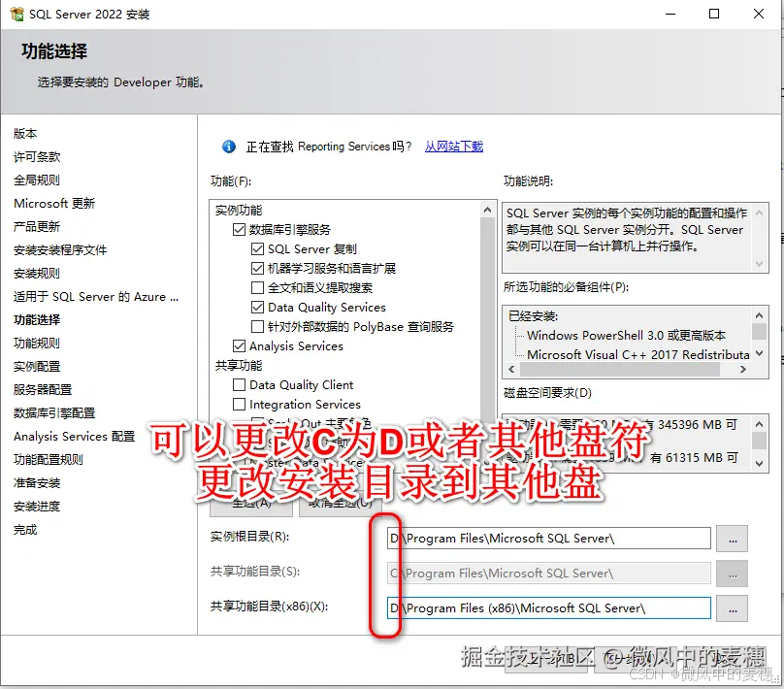This screenshot has height=689, width=784.
Task: Minimize the SQL Server 2022 setup window
Action: point(670,14)
